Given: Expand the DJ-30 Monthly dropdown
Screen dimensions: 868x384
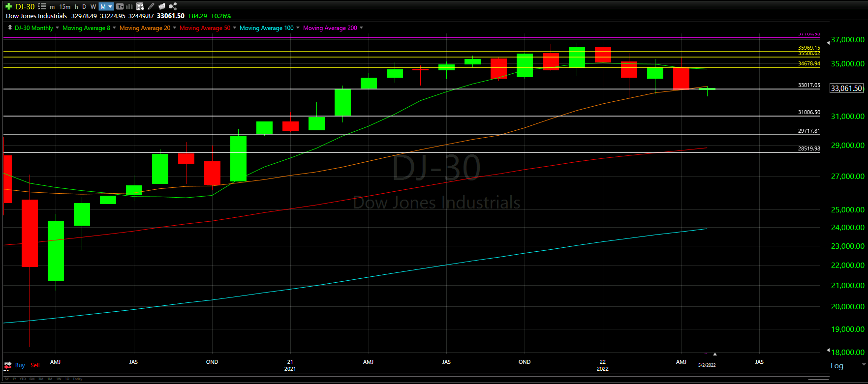Looking at the screenshot, I should point(58,28).
